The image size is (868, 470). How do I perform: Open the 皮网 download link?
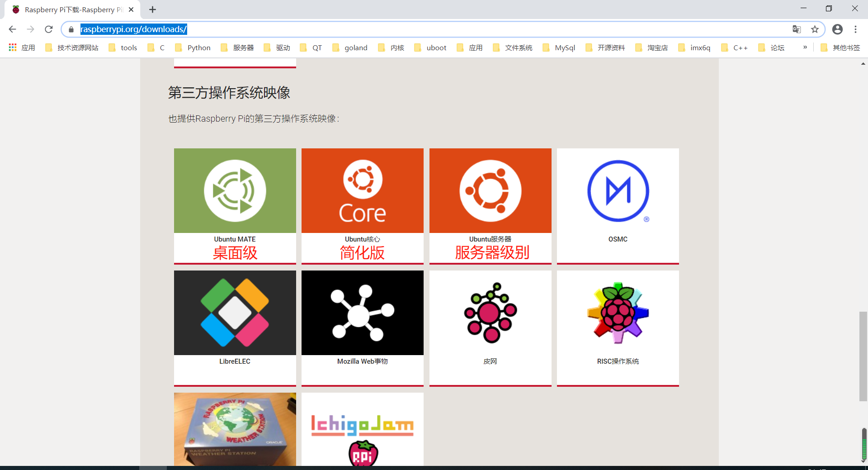point(491,361)
